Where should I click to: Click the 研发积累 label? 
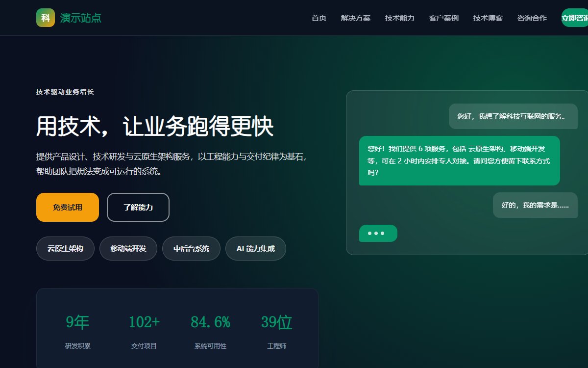point(78,346)
